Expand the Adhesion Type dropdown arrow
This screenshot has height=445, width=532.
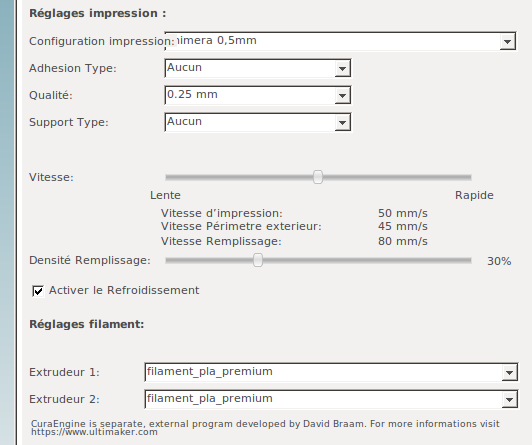click(342, 69)
